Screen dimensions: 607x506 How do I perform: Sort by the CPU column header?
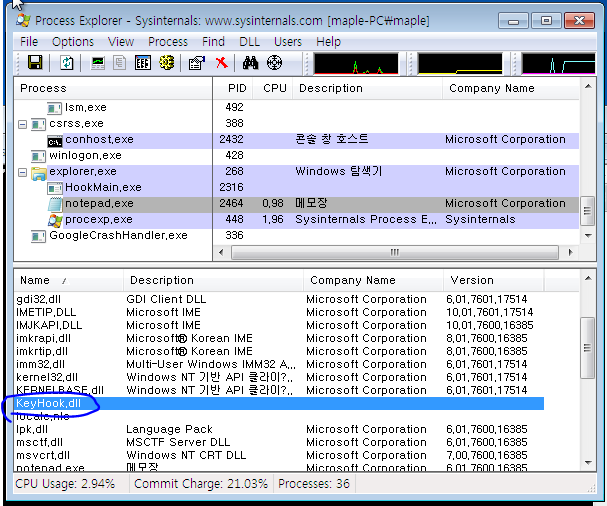pyautogui.click(x=273, y=88)
